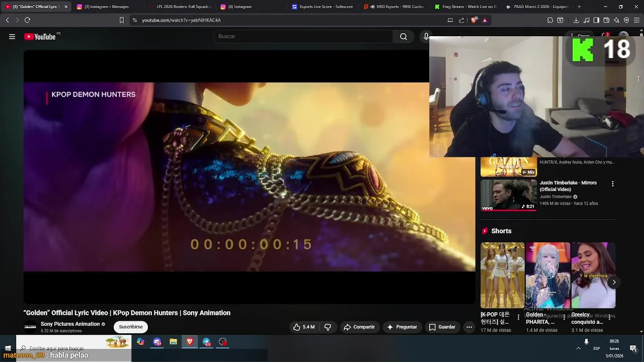The height and width of the screenshot is (362, 644).
Task: Reload the page with the refresh icon
Action: [27, 20]
